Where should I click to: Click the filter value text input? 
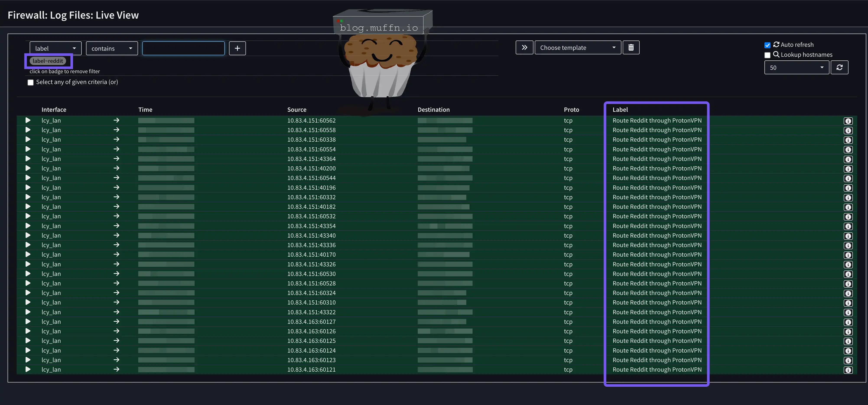(183, 48)
